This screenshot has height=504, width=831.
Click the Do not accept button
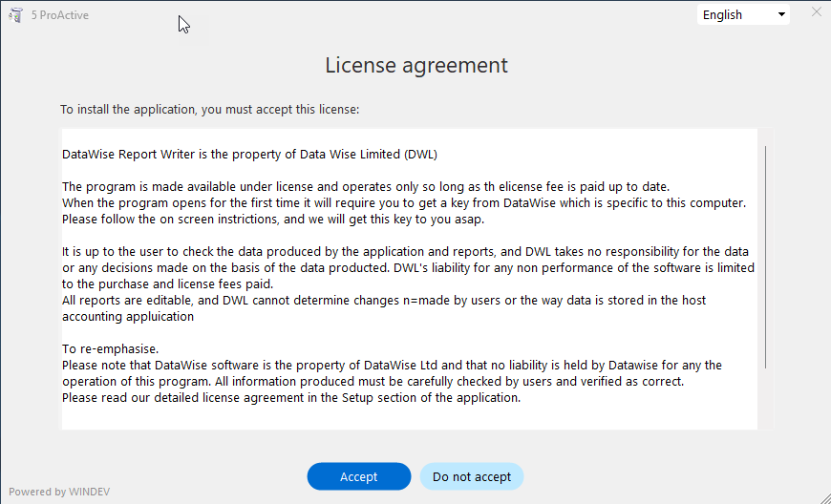click(472, 476)
